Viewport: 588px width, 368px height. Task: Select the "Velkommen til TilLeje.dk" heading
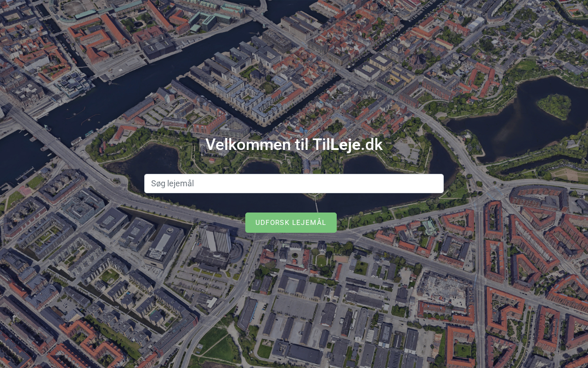pyautogui.click(x=294, y=144)
